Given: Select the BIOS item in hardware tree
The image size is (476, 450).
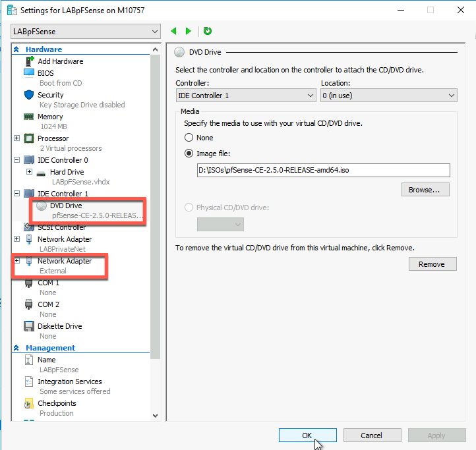Looking at the screenshot, I should (x=45, y=73).
